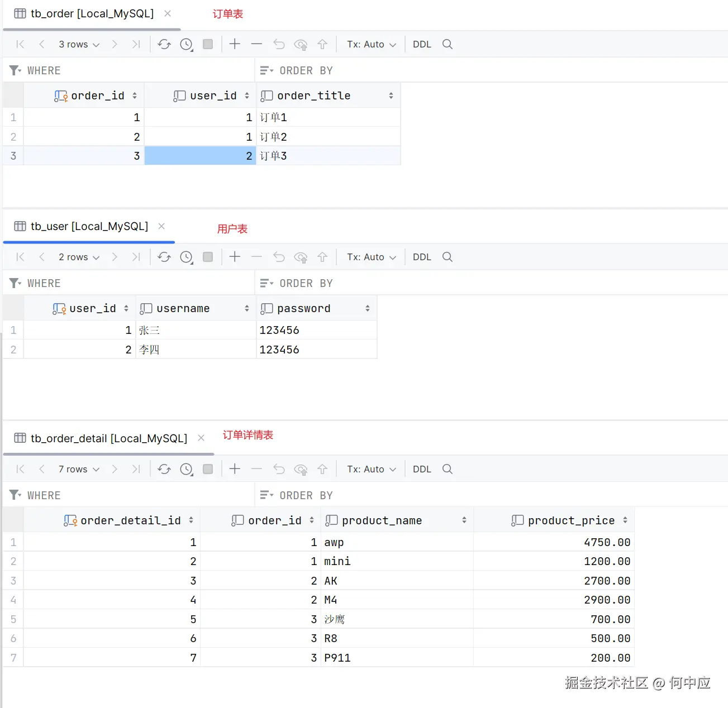Viewport: 728px width, 708px height.
Task: Search within the tb_order_detail table
Action: click(x=447, y=469)
